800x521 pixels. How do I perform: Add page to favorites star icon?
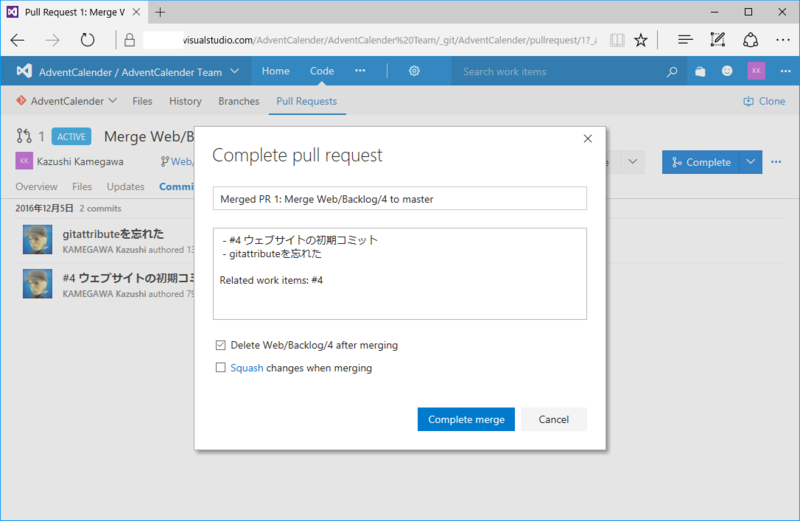pyautogui.click(x=641, y=40)
